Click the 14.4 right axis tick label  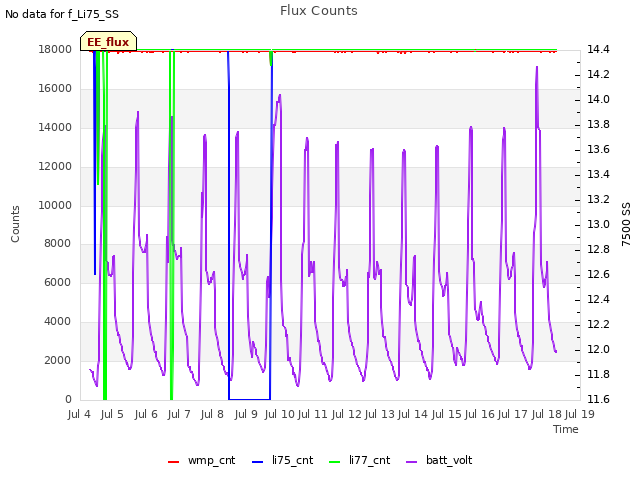pos(598,49)
